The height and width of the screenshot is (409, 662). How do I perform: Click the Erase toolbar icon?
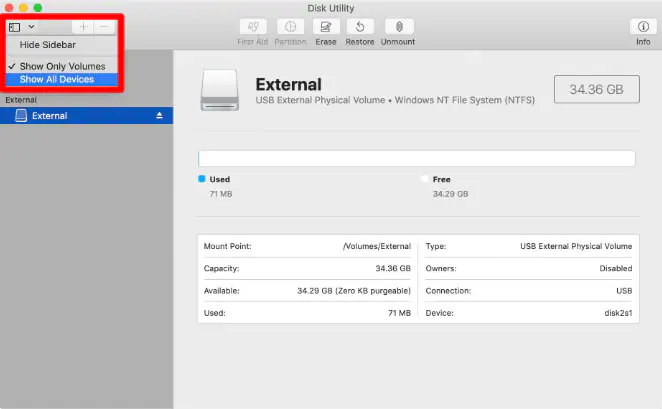(326, 27)
